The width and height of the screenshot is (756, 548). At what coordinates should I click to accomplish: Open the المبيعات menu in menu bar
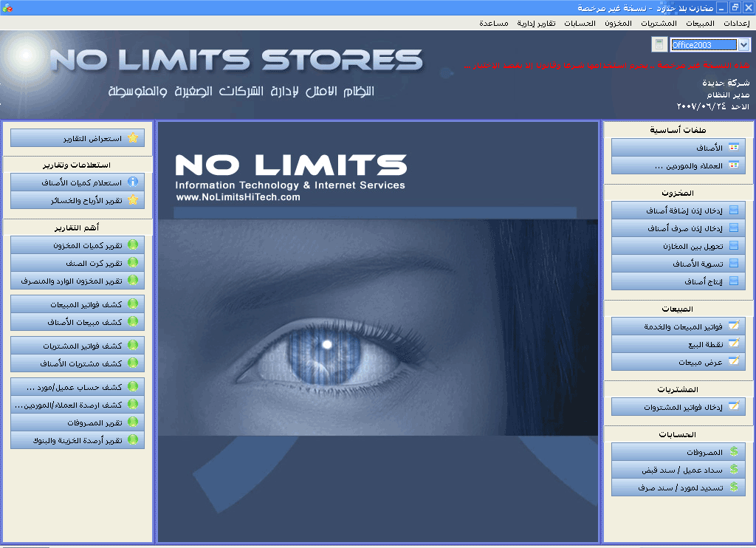(700, 23)
